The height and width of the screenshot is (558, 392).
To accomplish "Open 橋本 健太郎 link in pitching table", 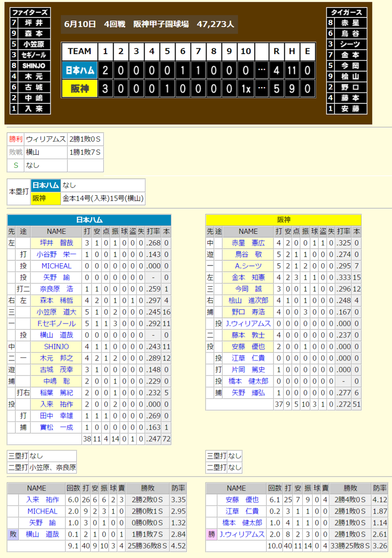I will pyautogui.click(x=242, y=523).
